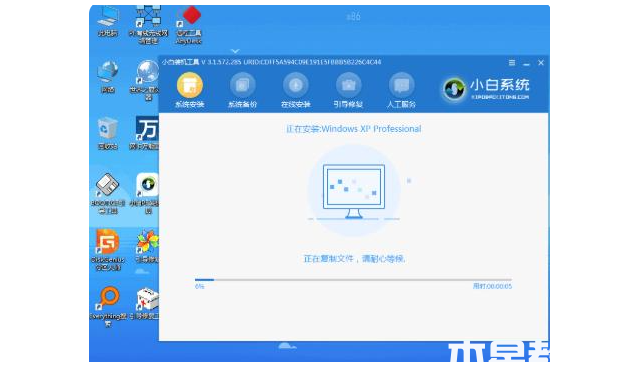Launch the 万 driver tool desktop icon
The height and width of the screenshot is (378, 643).
[x=144, y=133]
